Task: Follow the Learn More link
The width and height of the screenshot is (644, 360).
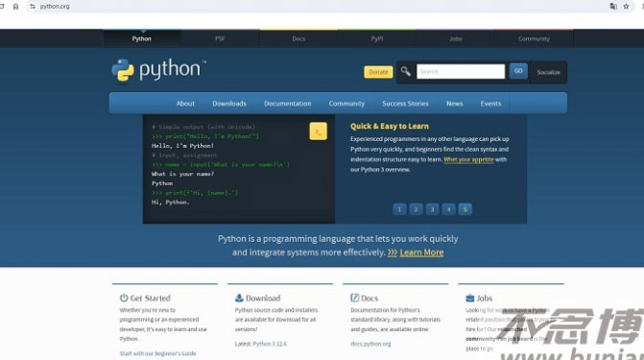Action: 421,252
